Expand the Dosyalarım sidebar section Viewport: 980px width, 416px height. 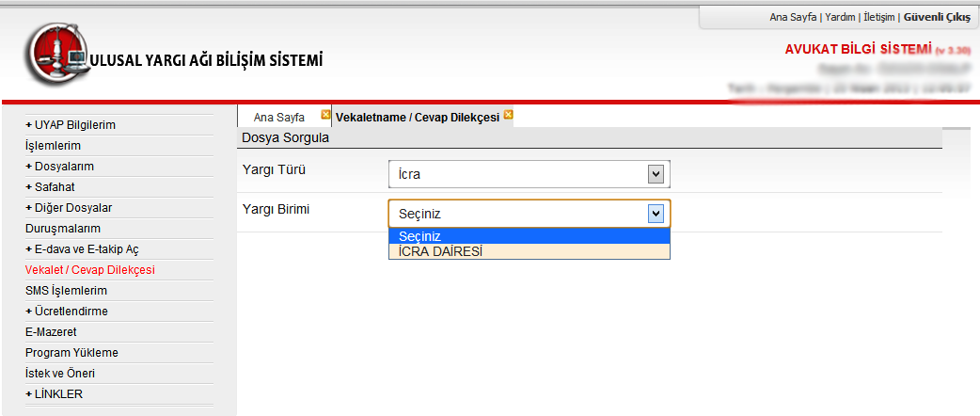(x=60, y=167)
